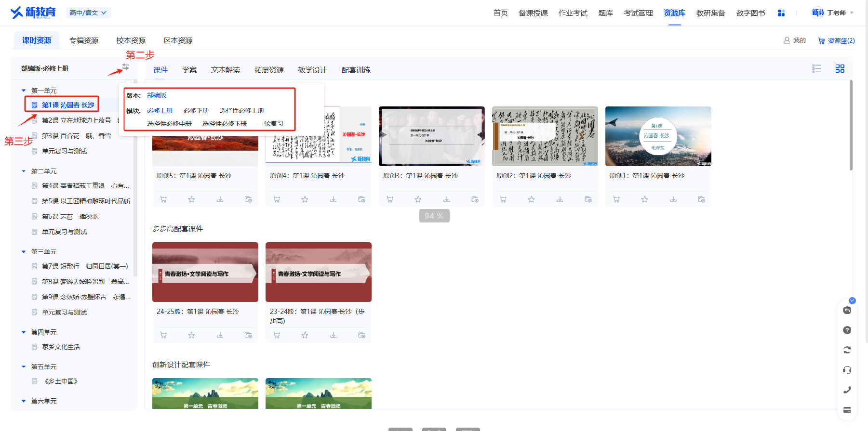Select the 学案 resource type tab

(x=189, y=70)
